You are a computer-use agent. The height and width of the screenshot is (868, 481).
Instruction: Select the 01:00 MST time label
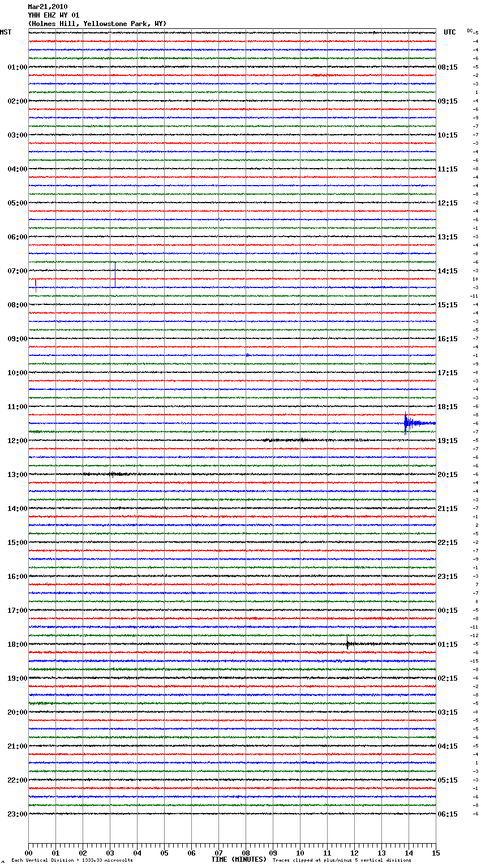[18, 67]
